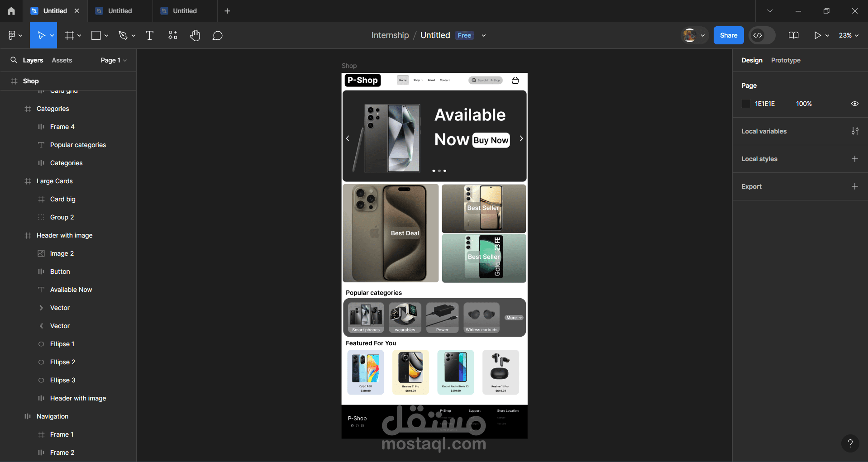Click the Buy Now button in design
The width and height of the screenshot is (868, 462).
491,140
